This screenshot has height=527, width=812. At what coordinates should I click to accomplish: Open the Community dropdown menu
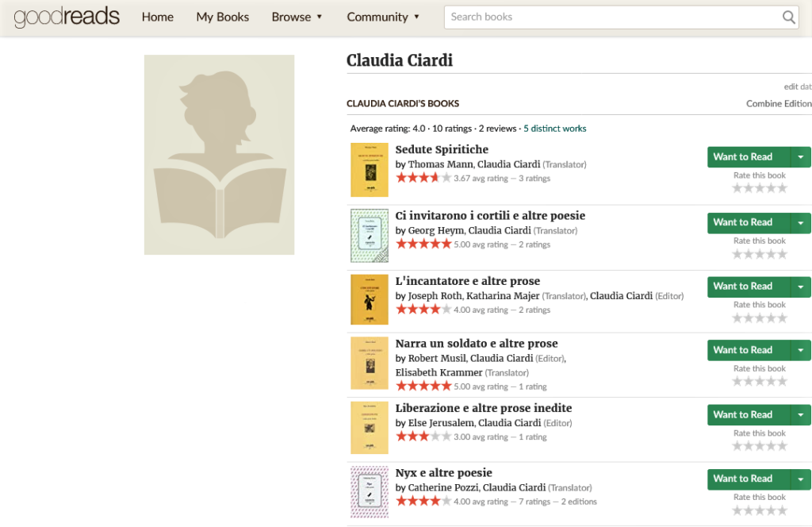[x=383, y=17]
